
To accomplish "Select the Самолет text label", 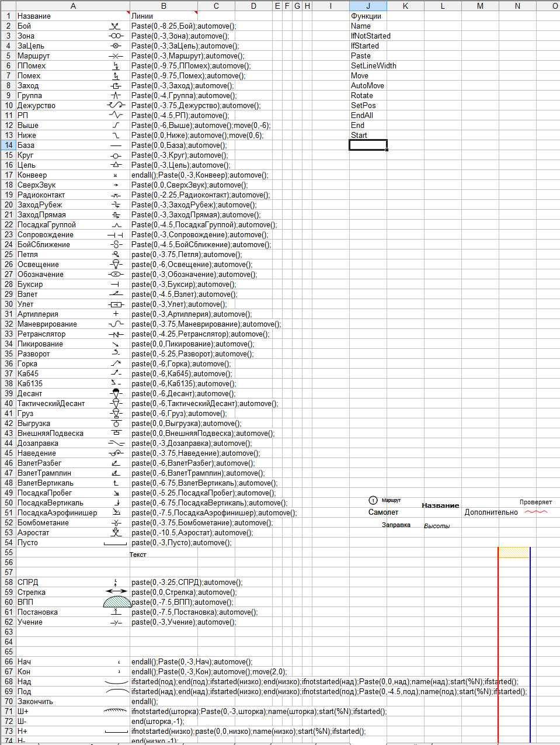I will coord(383,512).
